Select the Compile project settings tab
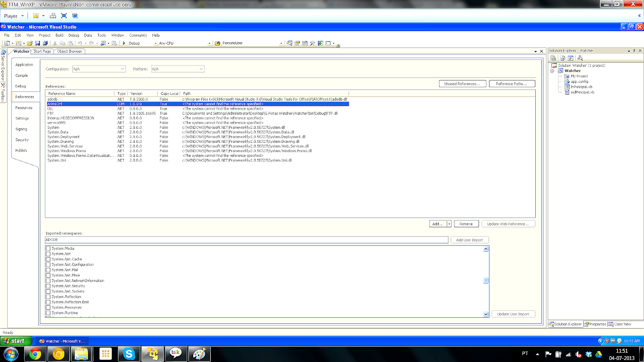This screenshot has width=644, height=362. click(22, 76)
